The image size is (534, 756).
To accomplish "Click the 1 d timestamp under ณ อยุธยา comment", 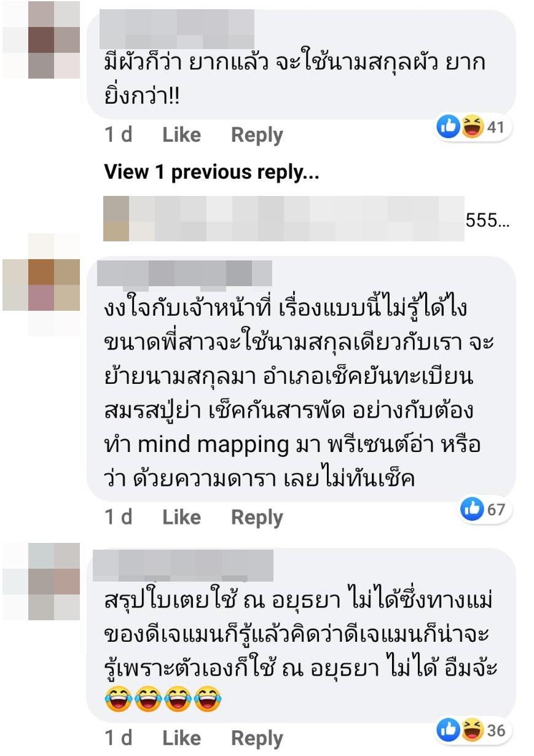I will point(119,738).
